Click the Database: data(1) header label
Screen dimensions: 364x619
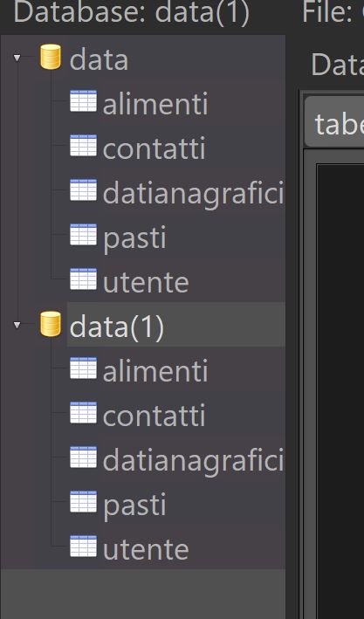132,12
